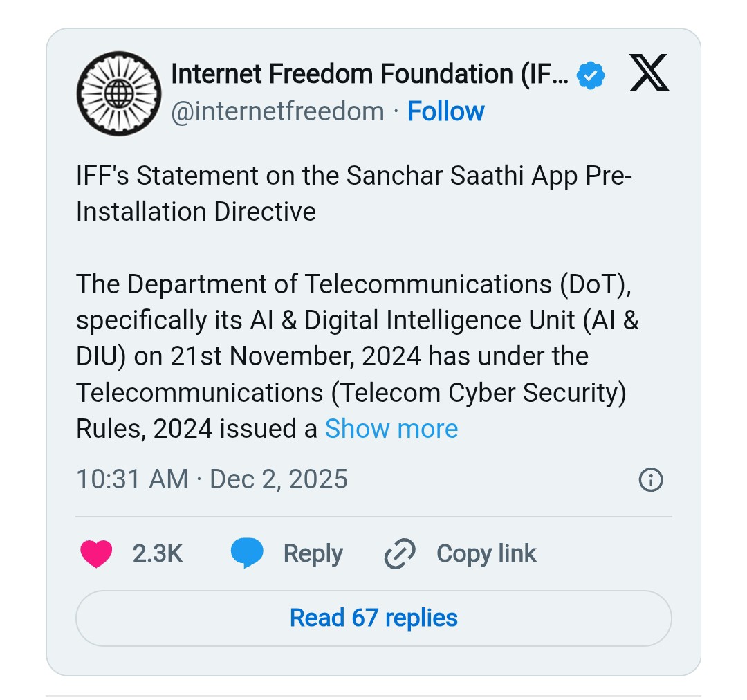
Task: Click the 2.3K likes count
Action: click(158, 554)
